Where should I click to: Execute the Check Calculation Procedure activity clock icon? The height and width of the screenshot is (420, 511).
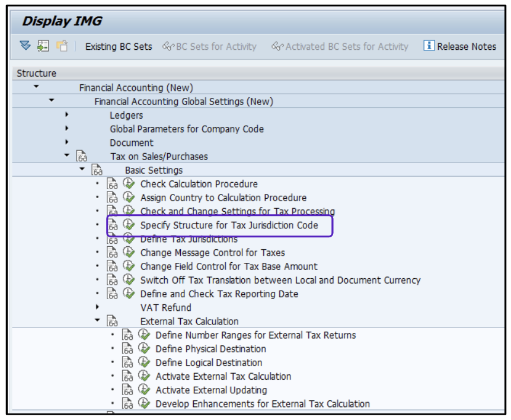[129, 184]
